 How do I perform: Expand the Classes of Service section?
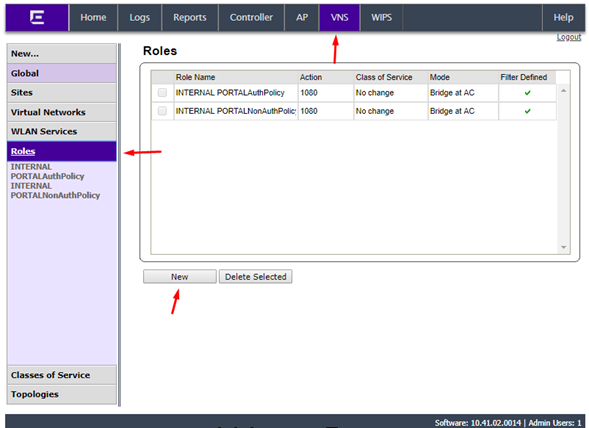click(62, 375)
